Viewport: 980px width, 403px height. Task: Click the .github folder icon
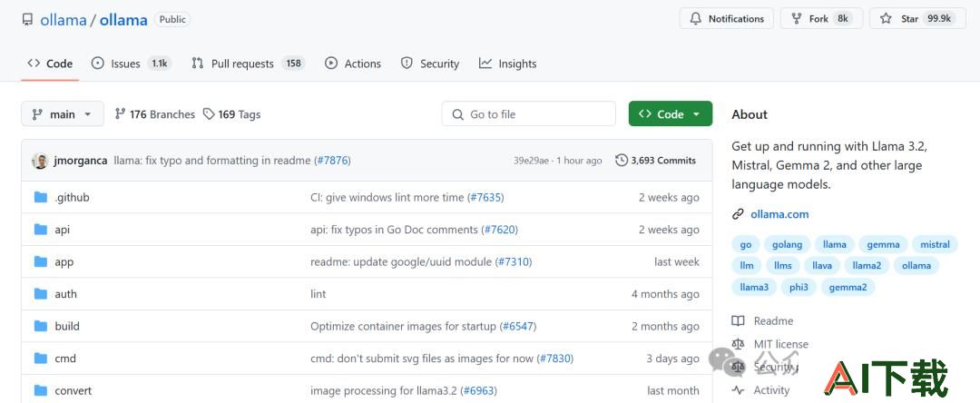pyautogui.click(x=41, y=198)
